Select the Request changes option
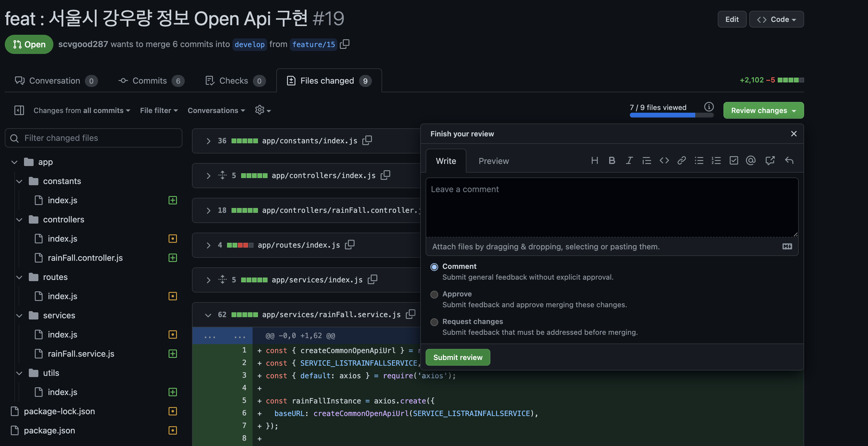Viewport: 868px width, 446px height. (x=434, y=322)
